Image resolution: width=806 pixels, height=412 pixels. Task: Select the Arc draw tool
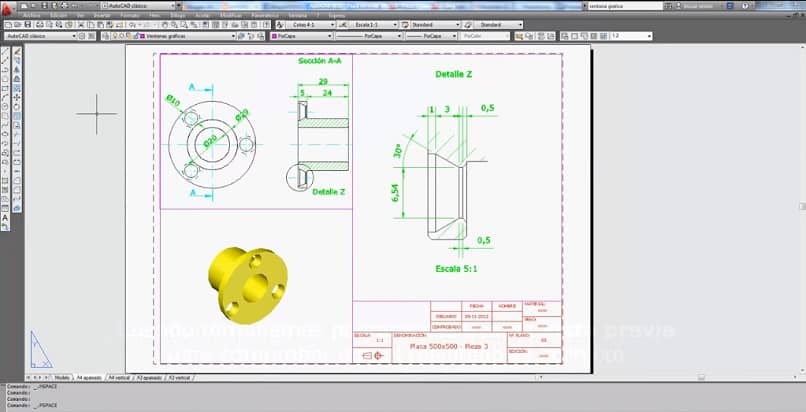click(6, 97)
